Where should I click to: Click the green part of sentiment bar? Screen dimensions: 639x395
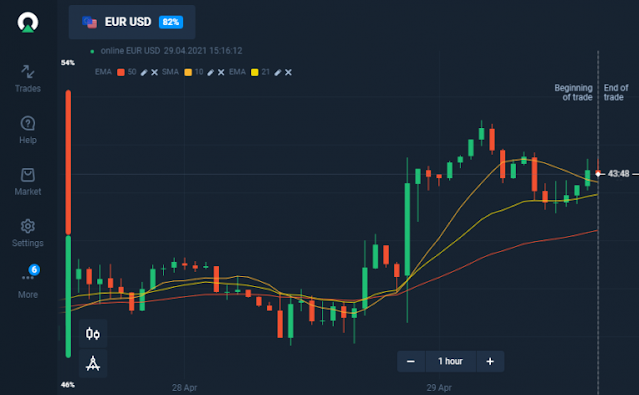pos(68,297)
